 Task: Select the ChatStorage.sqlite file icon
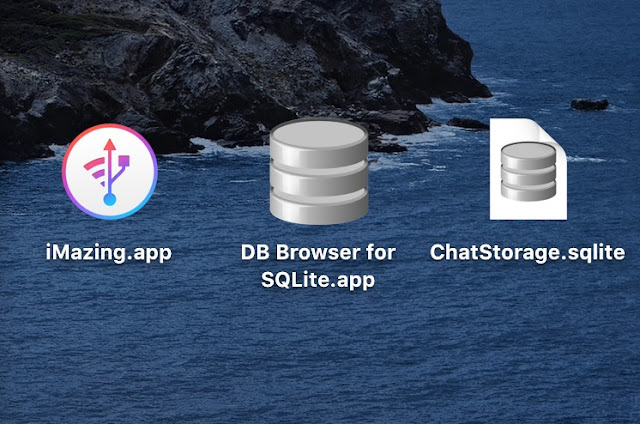coord(528,169)
